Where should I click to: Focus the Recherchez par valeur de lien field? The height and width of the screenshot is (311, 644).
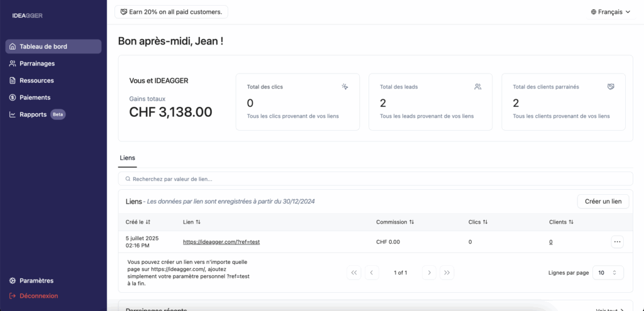[375, 179]
